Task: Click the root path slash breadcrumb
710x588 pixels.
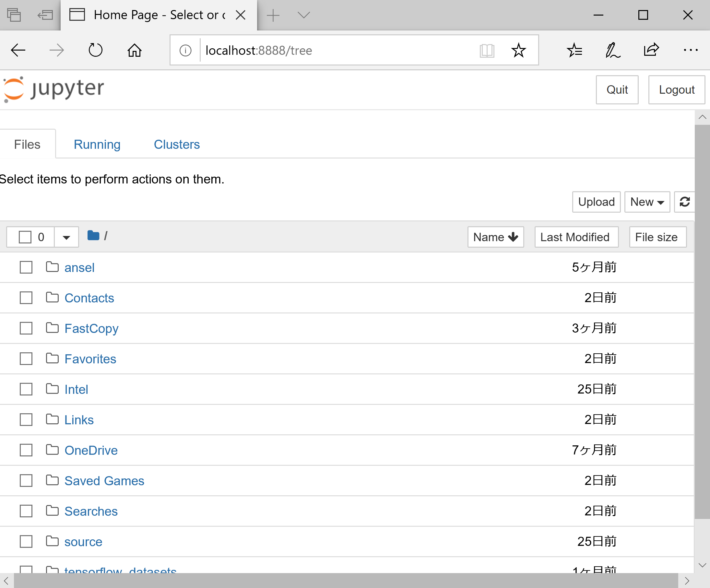Action: point(106,236)
